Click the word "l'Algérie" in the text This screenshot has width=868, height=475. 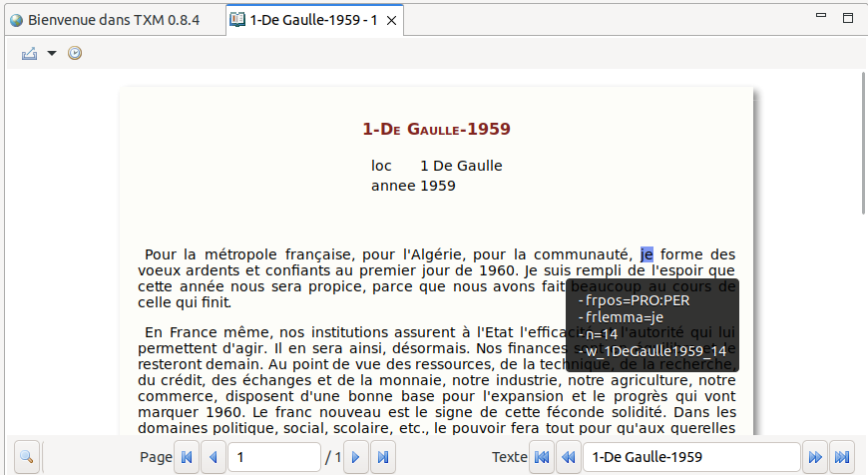[434, 254]
